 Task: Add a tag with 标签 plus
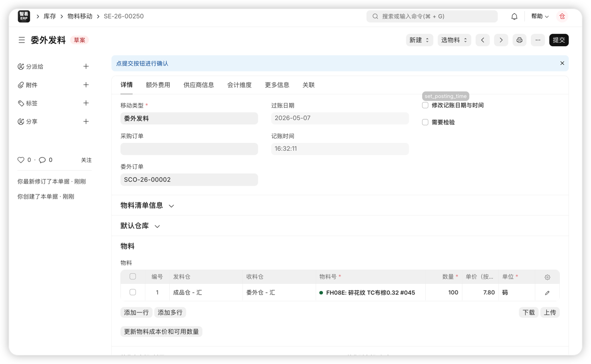click(x=86, y=103)
